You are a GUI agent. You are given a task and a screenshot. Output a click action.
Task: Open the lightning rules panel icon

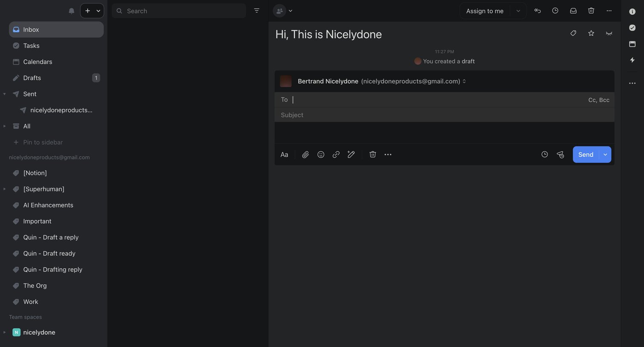632,60
